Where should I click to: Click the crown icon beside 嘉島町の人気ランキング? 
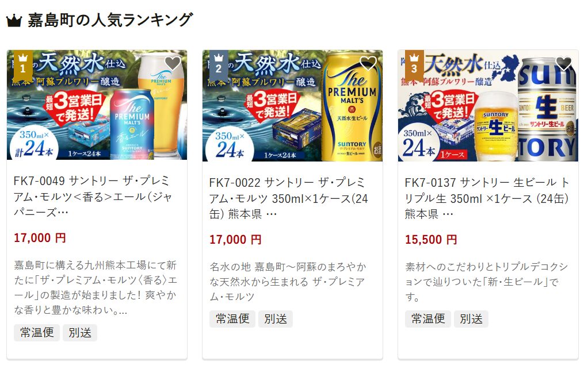(14, 20)
